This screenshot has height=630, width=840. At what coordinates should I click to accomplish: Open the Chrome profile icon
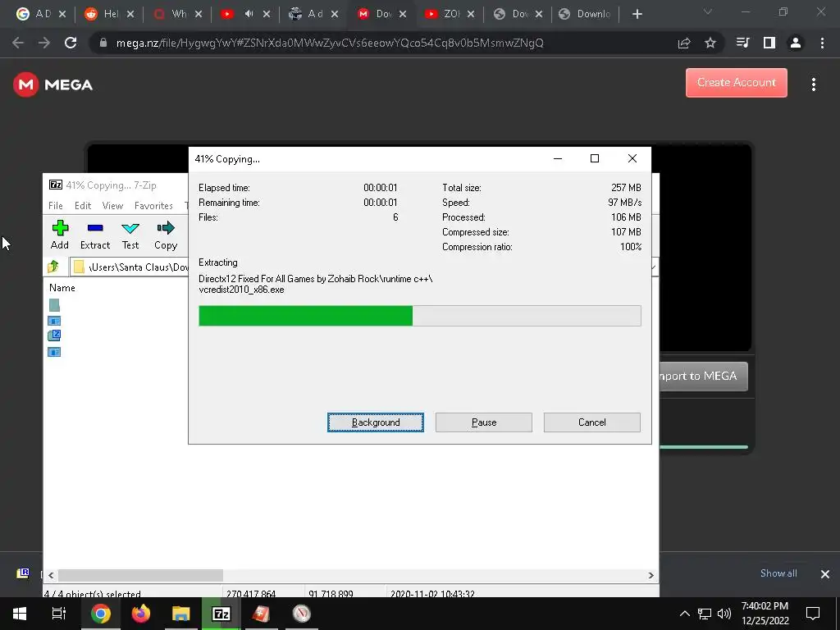point(795,43)
